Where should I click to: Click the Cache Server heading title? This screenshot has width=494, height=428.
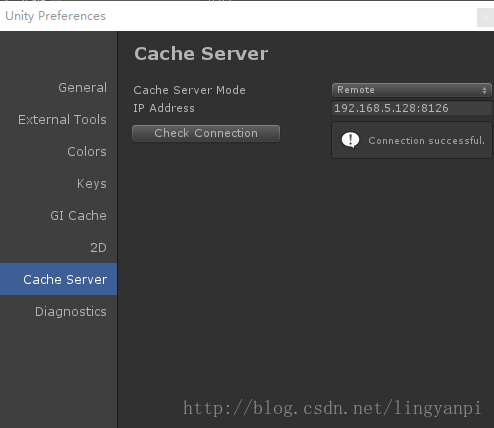[201, 54]
